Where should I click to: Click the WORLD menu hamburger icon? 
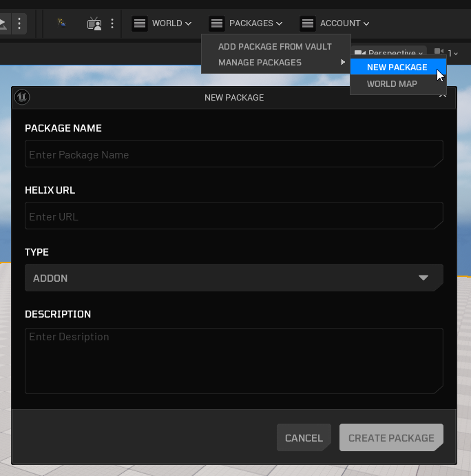(140, 23)
